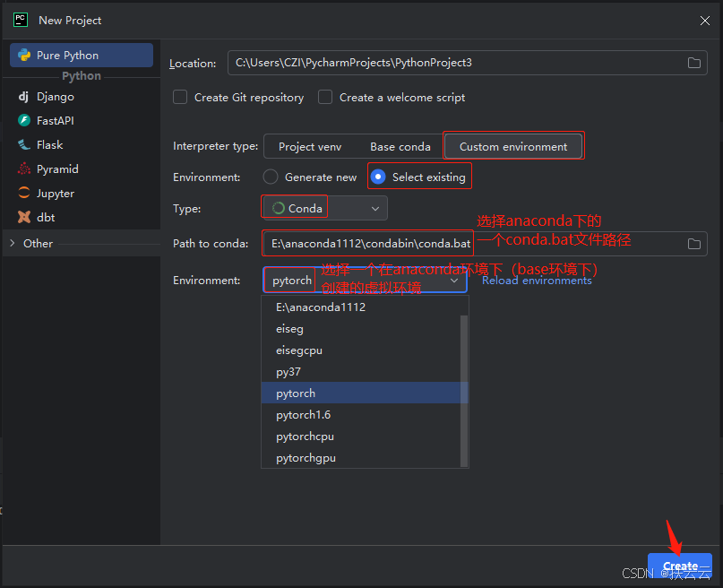Viewport: 723px width, 588px height.
Task: Pick eiseg from the environment list
Action: coord(361,329)
